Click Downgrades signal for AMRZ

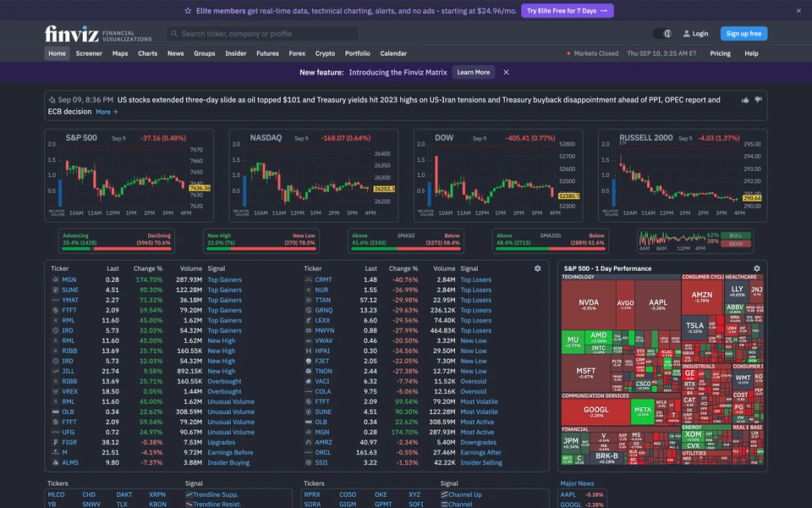478,443
